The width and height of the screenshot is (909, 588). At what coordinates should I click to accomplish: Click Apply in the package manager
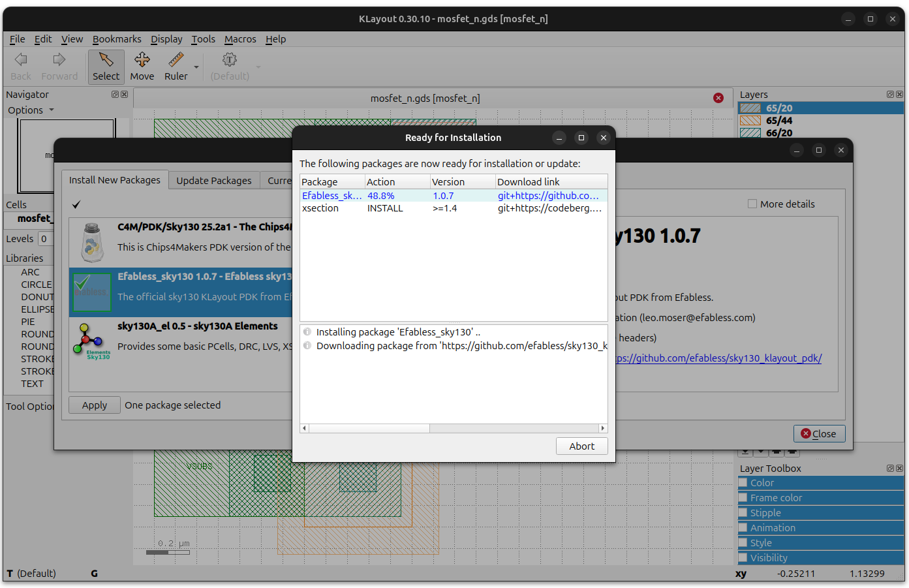tap(95, 405)
